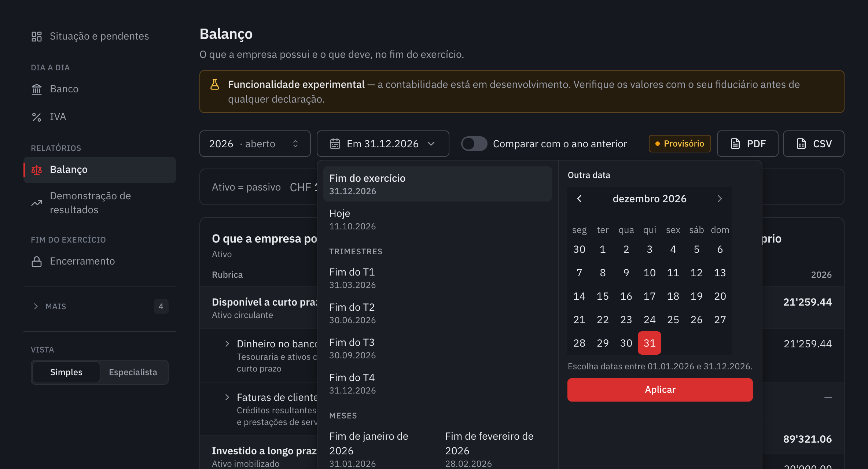Screen dimensions: 868x469
Task: Click the 4 badge next to MAIS
Action: 161,306
